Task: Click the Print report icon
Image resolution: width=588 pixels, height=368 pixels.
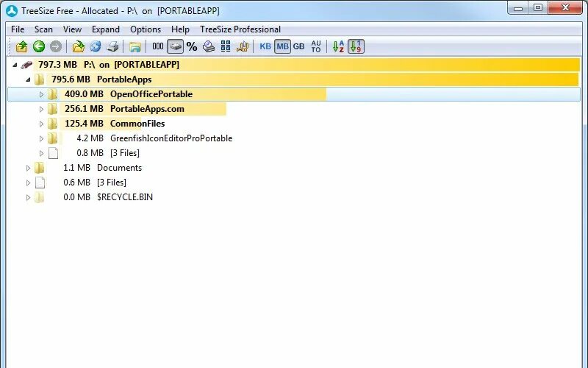Action: tap(112, 46)
